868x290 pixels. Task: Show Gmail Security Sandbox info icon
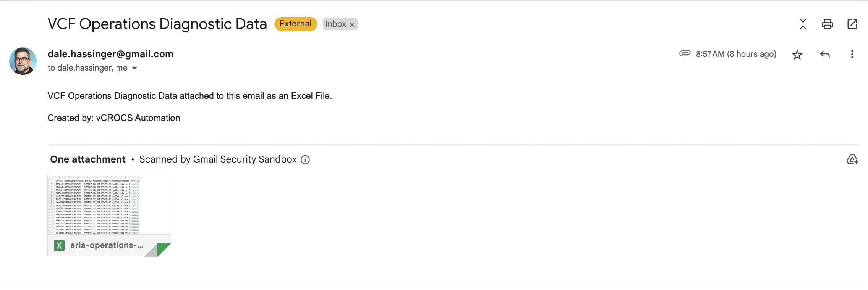click(305, 159)
